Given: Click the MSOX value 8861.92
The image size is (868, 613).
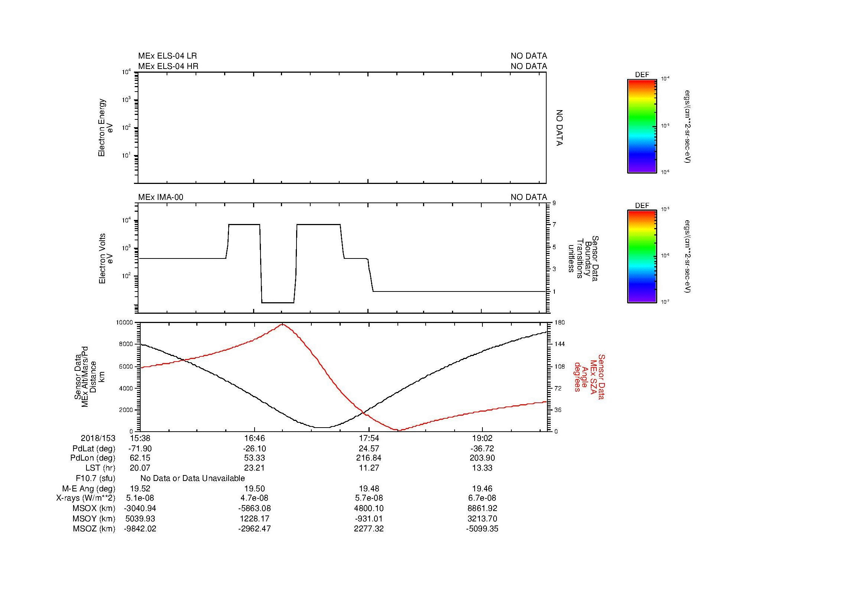Looking at the screenshot, I should pyautogui.click(x=482, y=508).
